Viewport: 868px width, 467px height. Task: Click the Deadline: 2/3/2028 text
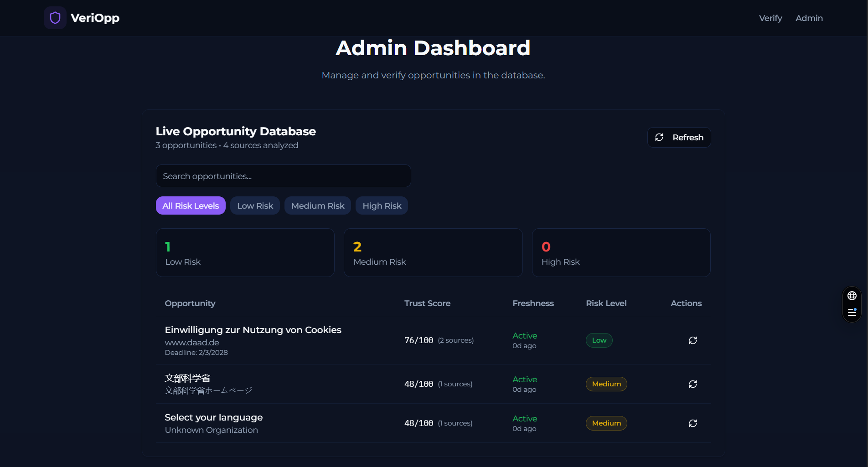click(196, 352)
